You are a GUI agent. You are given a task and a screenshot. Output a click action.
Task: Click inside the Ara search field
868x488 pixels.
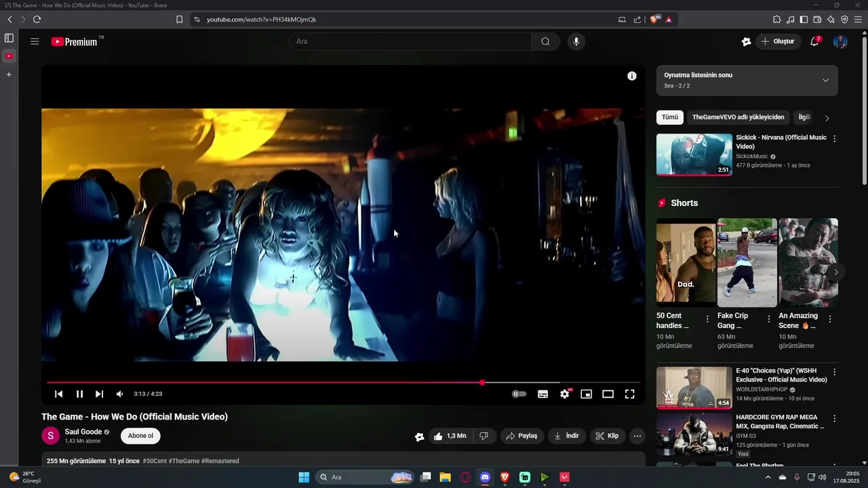[x=410, y=41]
